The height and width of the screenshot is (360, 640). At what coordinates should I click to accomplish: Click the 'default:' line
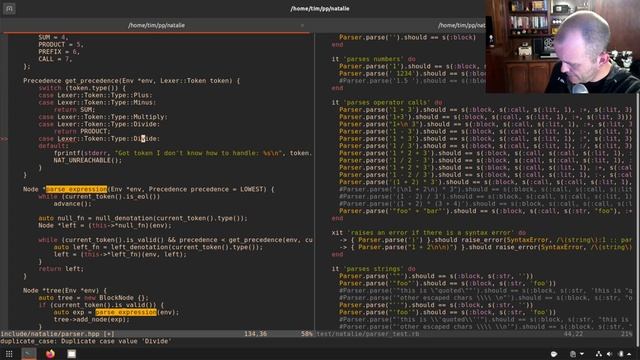(x=53, y=146)
